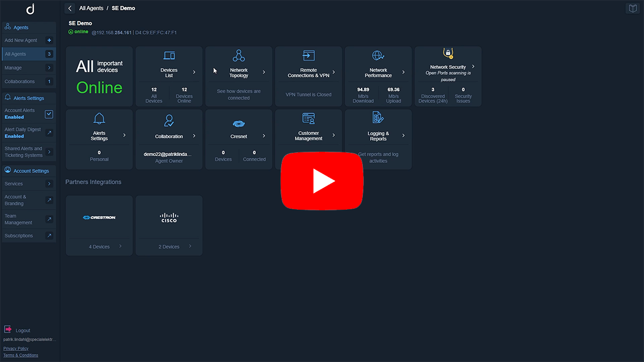This screenshot has height=362, width=644.
Task: Click the Collaboration person-check icon
Action: pyautogui.click(x=169, y=121)
